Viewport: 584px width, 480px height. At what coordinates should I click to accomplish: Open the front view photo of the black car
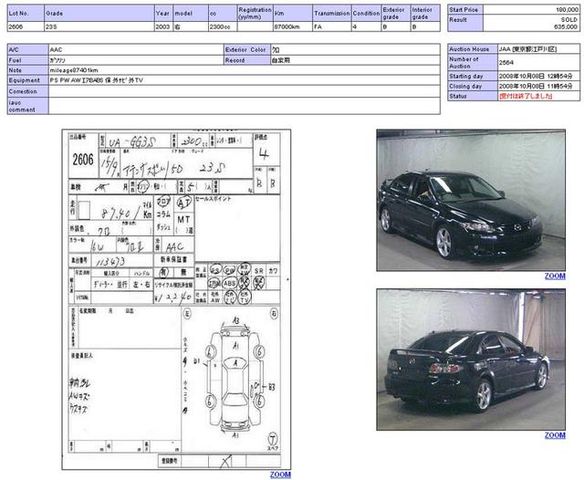click(471, 200)
